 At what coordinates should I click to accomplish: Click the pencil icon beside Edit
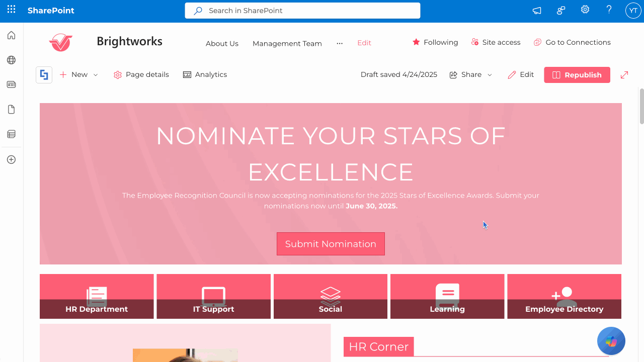[x=512, y=75]
